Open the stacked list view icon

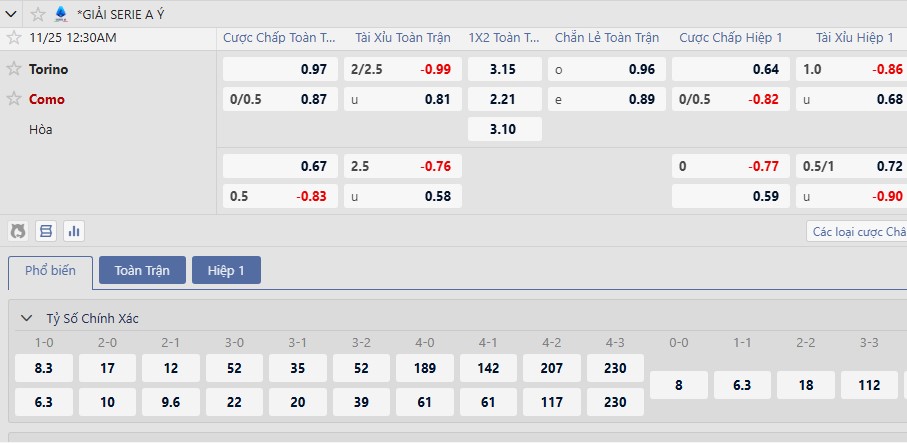(46, 231)
